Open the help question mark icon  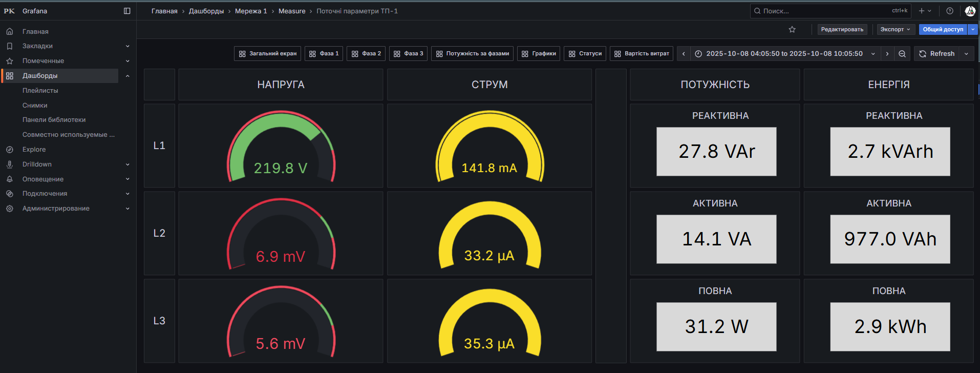click(950, 11)
